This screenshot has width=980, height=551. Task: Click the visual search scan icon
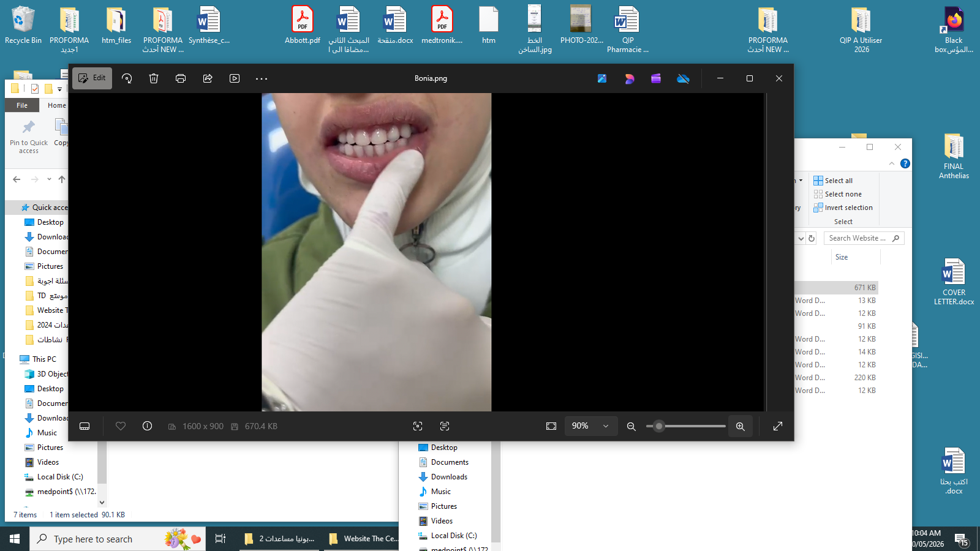coord(418,426)
